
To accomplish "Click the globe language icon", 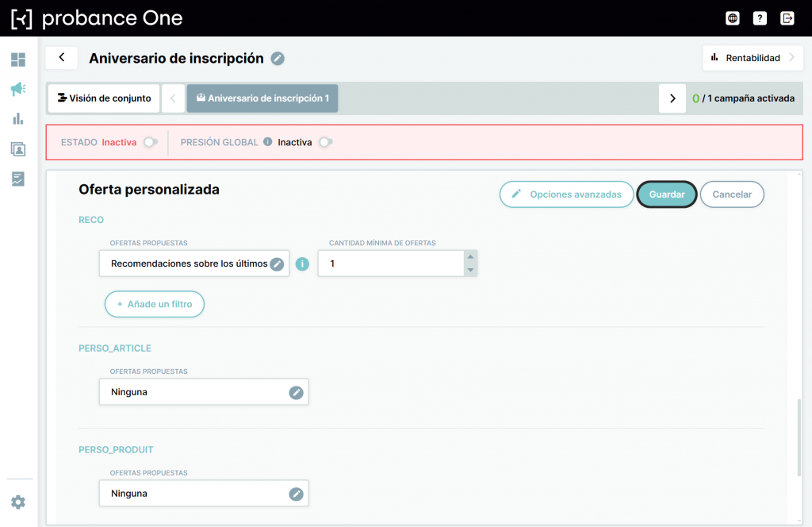I will [732, 19].
